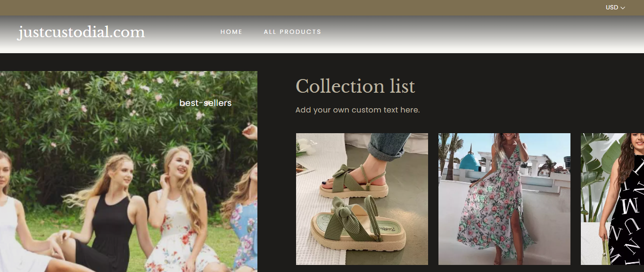Open the green bow sandals collection thumbnail
The image size is (644, 272).
(362, 199)
